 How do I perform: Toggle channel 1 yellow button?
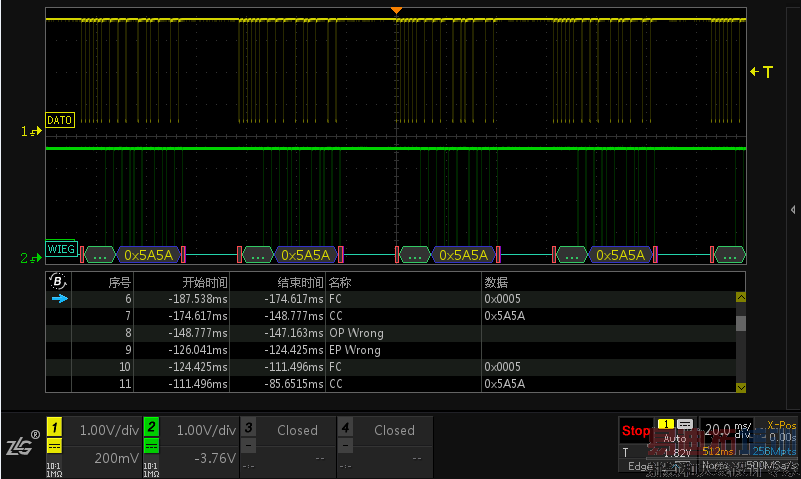(x=56, y=427)
